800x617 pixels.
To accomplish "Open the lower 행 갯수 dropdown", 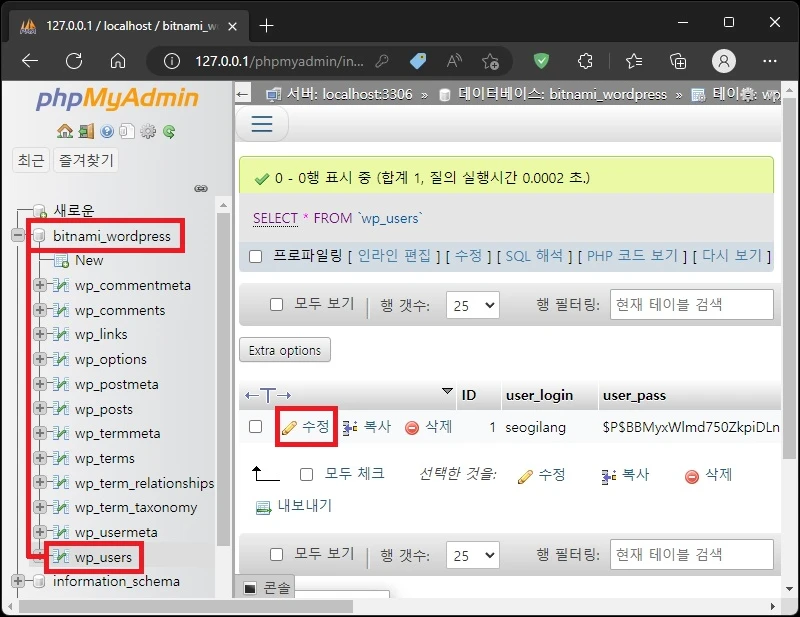I will [472, 555].
